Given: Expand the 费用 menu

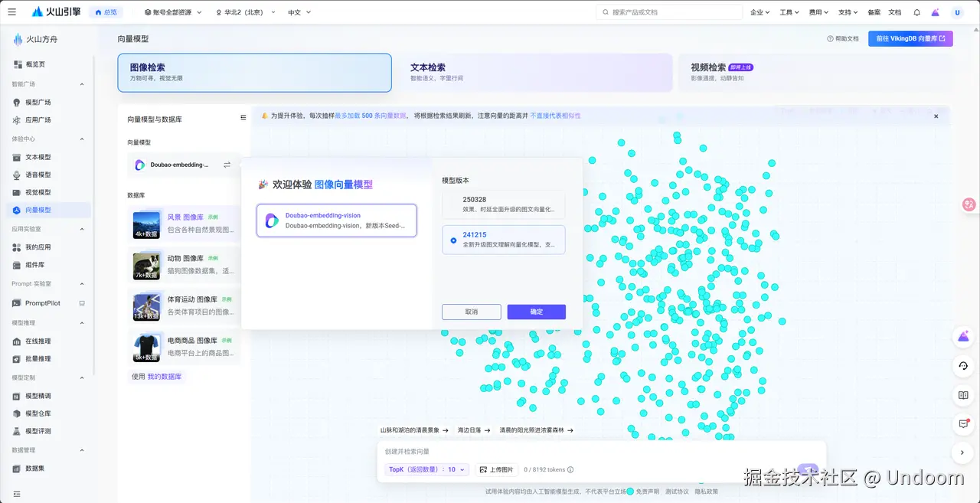Looking at the screenshot, I should coord(818,12).
